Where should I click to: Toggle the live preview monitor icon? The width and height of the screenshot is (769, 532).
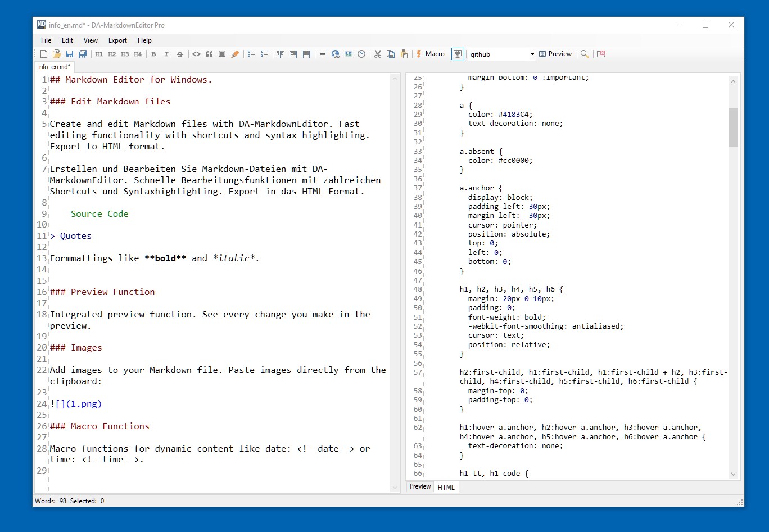(458, 54)
